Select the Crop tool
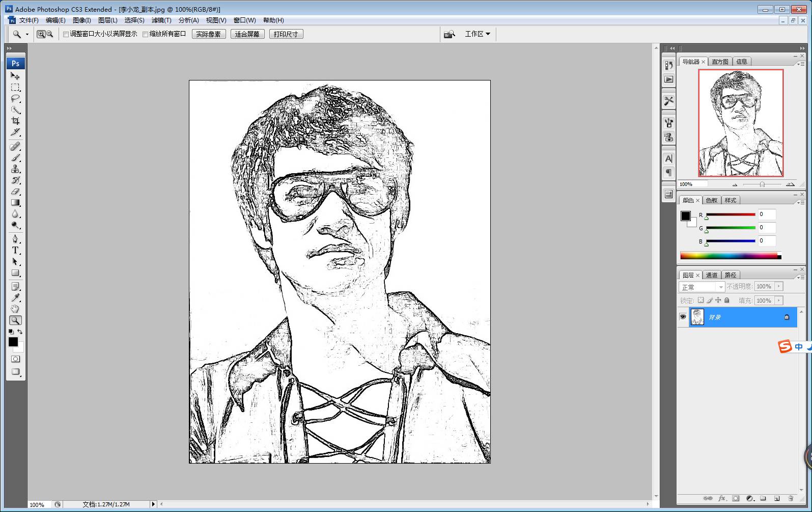This screenshot has height=512, width=812. click(15, 121)
